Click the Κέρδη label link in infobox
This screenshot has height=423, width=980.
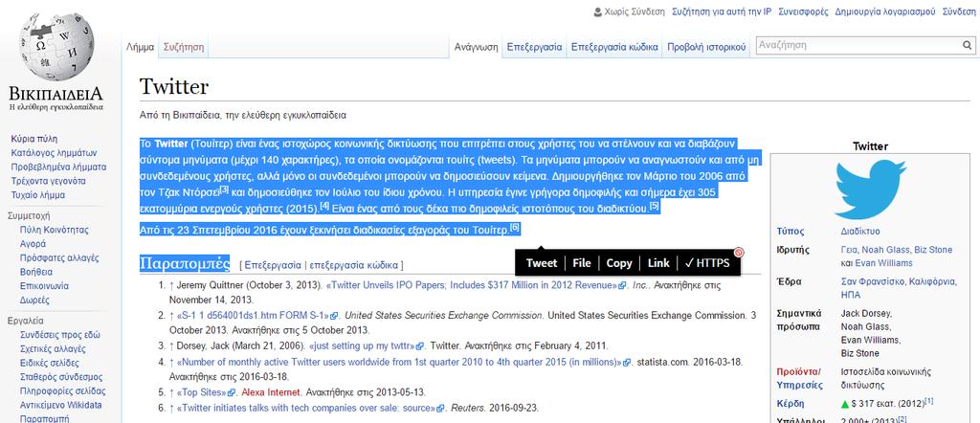point(791,404)
